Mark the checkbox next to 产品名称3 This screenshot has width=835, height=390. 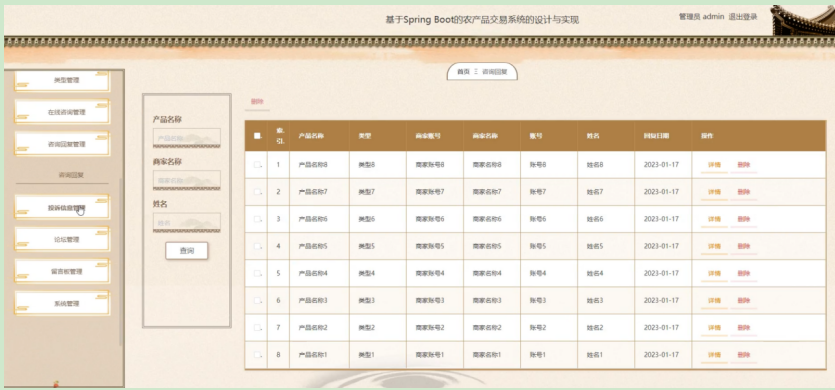coord(257,300)
